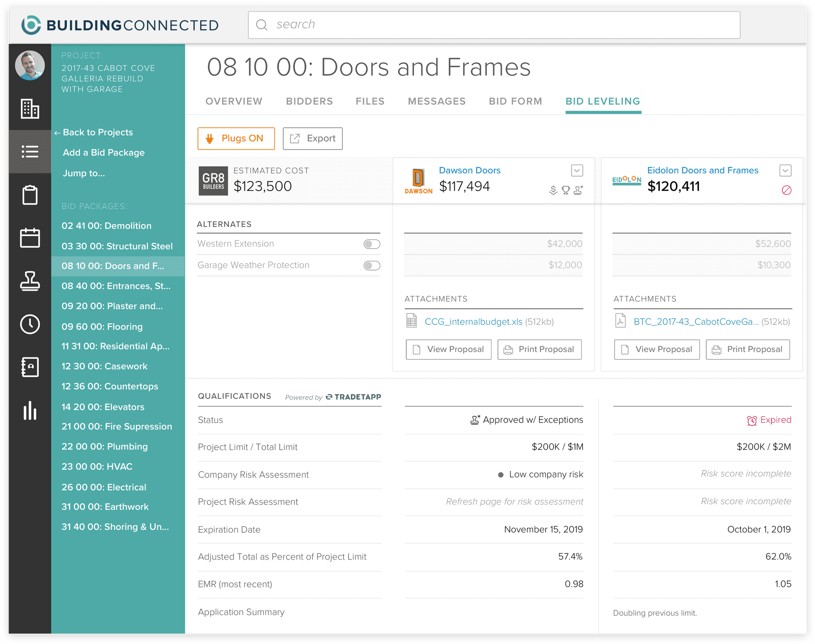This screenshot has width=815, height=644.
Task: Enable the Plugs ON button
Action: (236, 138)
